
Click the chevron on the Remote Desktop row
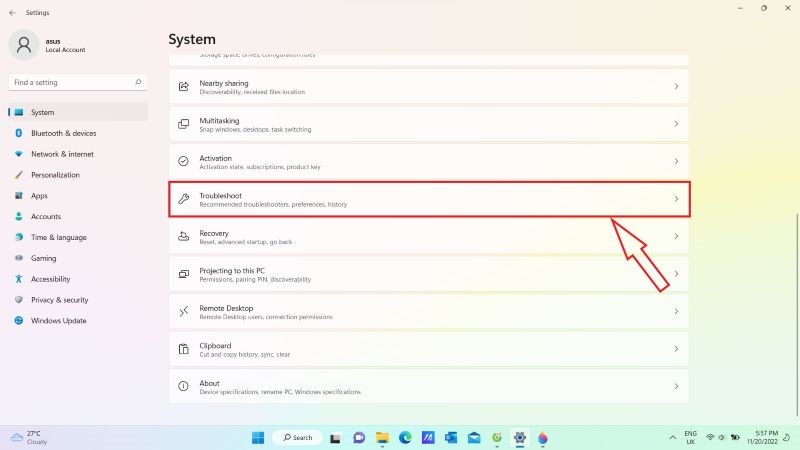coord(676,311)
